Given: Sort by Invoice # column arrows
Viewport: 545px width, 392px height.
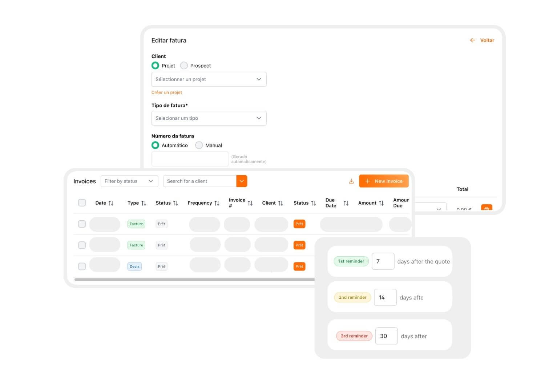Looking at the screenshot, I should [250, 203].
